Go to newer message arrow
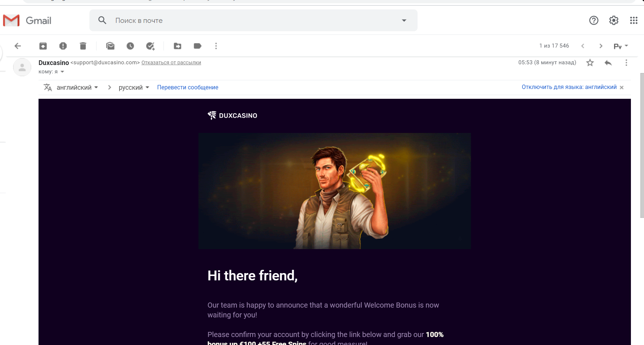Image resolution: width=644 pixels, height=345 pixels. click(583, 46)
